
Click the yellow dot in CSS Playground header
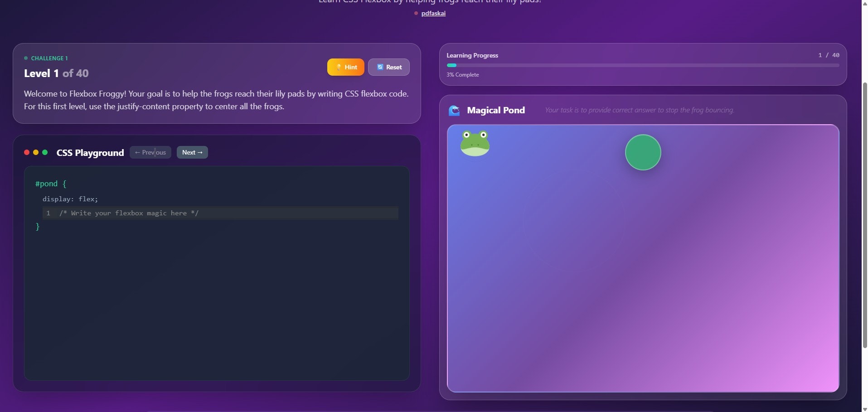coord(36,153)
